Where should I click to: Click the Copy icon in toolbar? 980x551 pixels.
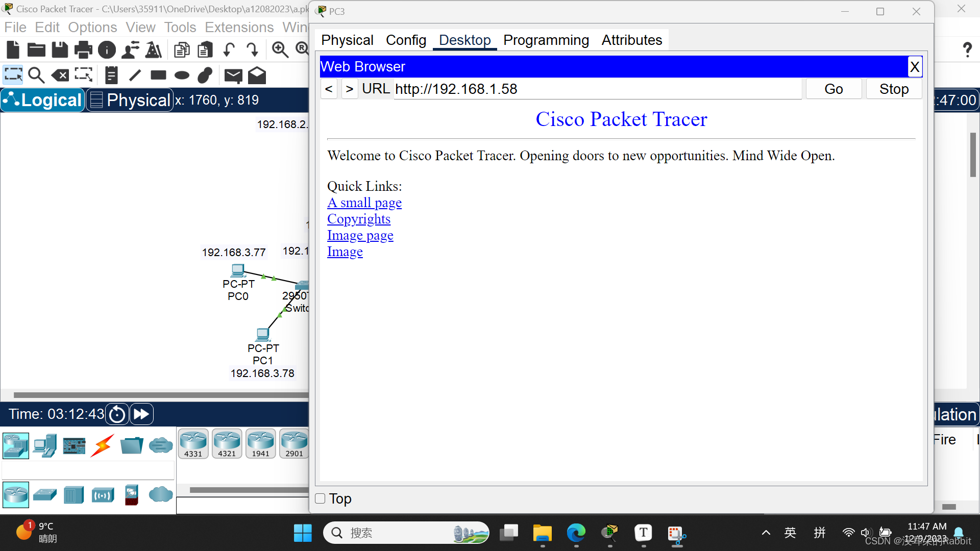point(181,49)
